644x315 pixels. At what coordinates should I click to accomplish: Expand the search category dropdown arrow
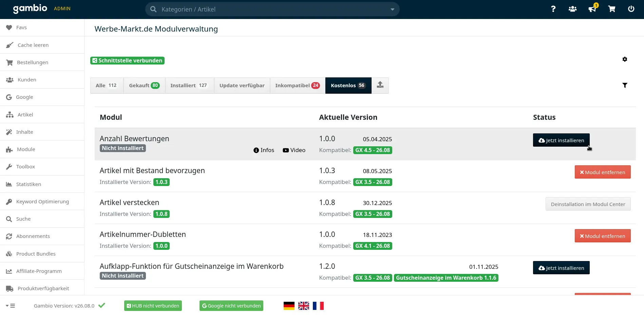pyautogui.click(x=393, y=10)
